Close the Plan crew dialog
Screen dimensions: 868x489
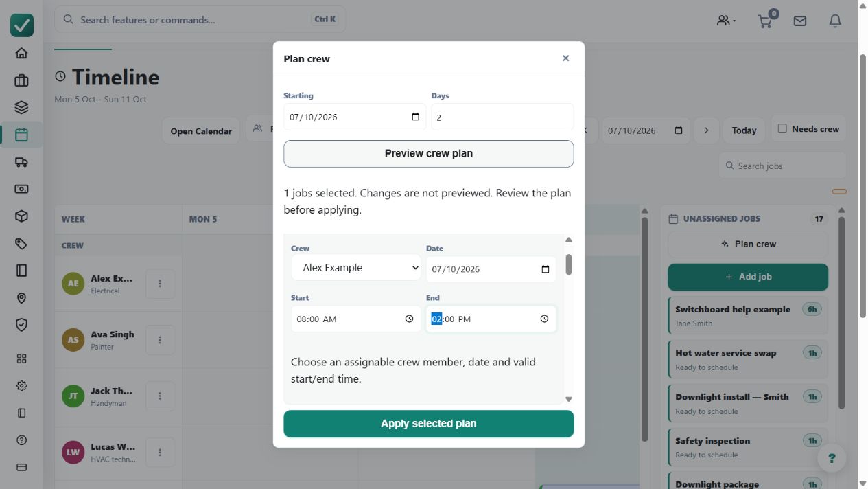tap(565, 58)
